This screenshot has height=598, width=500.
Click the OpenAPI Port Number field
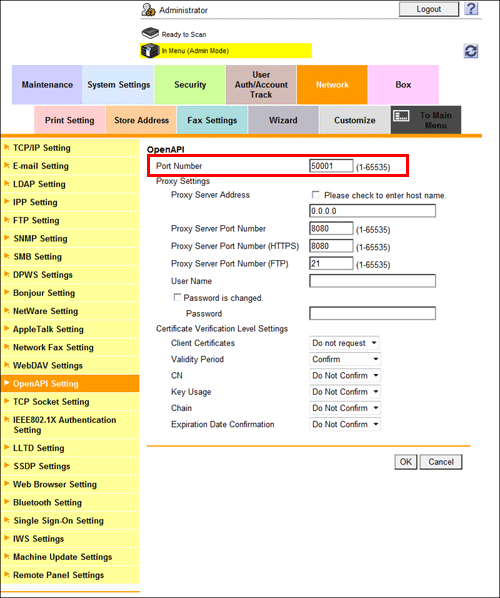pos(331,166)
